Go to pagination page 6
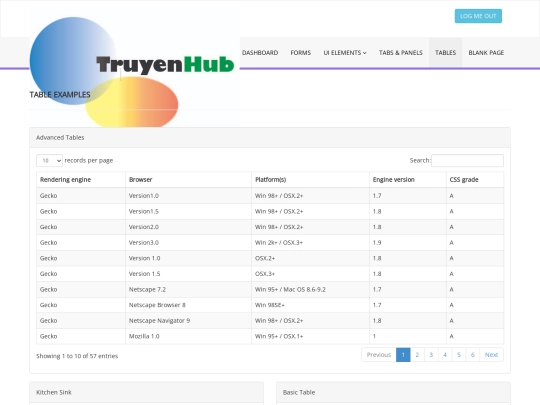The width and height of the screenshot is (540, 405). pos(472,355)
